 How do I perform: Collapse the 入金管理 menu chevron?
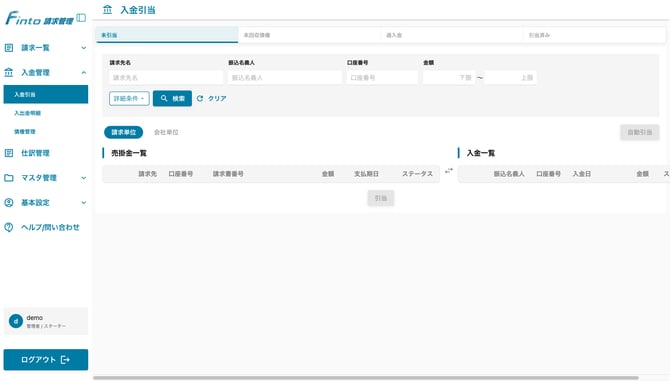84,73
